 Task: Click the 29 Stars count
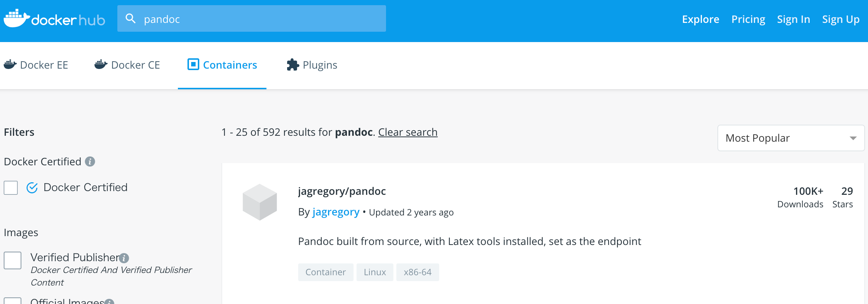coord(843,197)
